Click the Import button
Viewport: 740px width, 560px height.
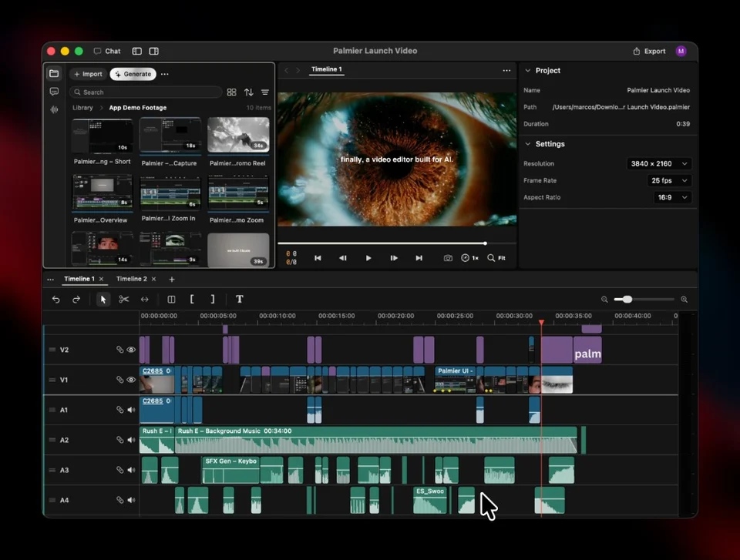point(88,74)
